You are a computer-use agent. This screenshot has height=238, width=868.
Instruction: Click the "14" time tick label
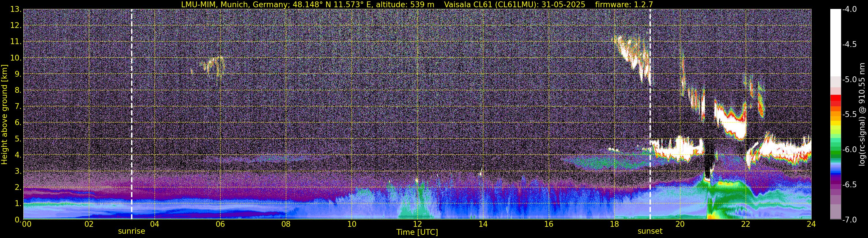(x=483, y=224)
